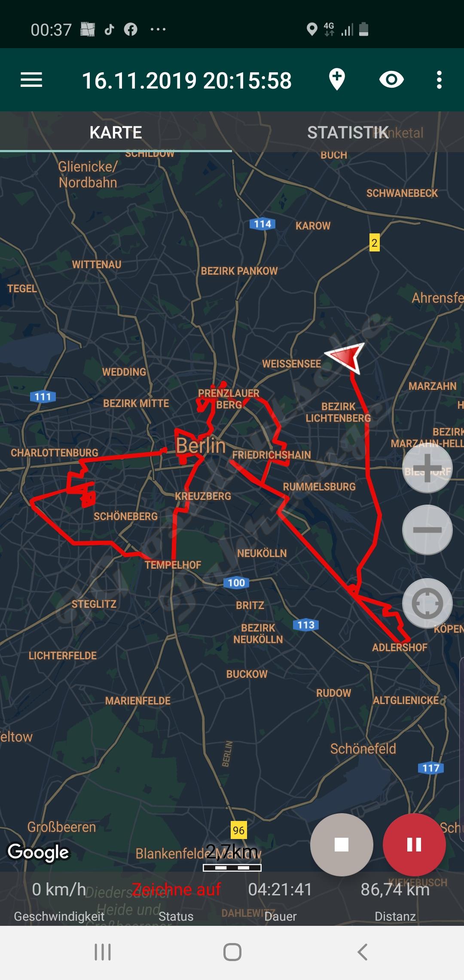
Task: Tap the track title 16.11.2019 20:15:58
Action: (187, 80)
